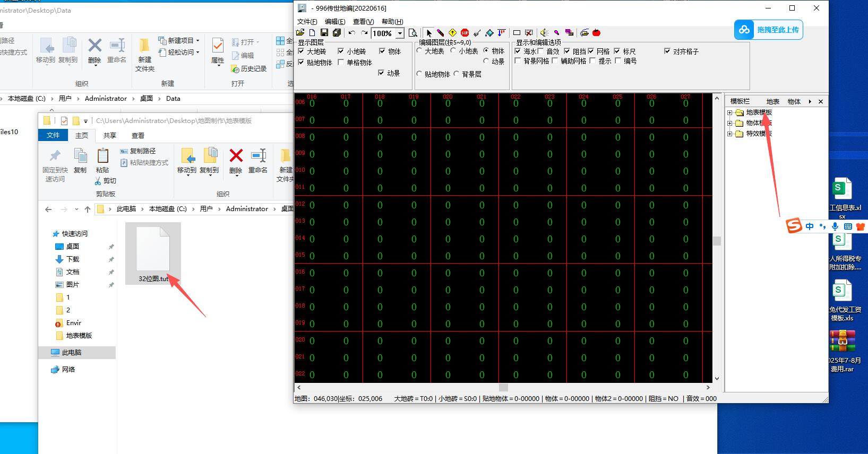Click the open file icon in map editor toolbar
This screenshot has height=454, width=868.
(x=300, y=33)
